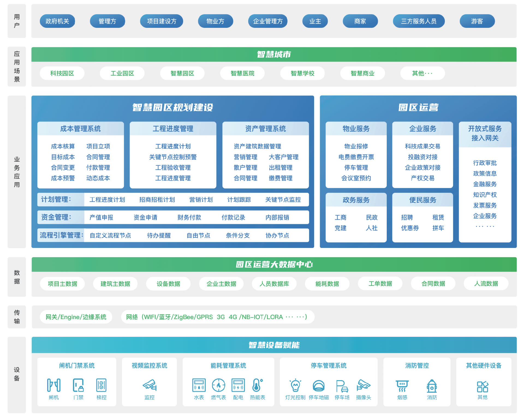This screenshot has height=420, width=524.
Task: Click the 三方服务人员 user pill
Action: coord(419,21)
